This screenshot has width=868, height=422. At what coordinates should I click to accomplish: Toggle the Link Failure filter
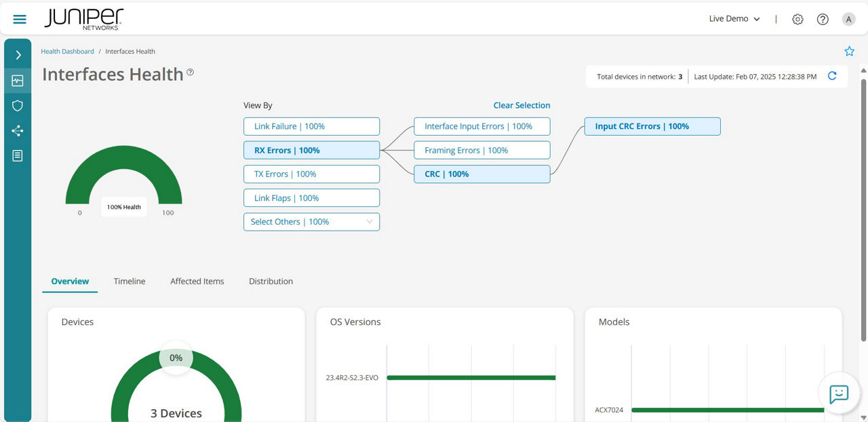pyautogui.click(x=311, y=126)
